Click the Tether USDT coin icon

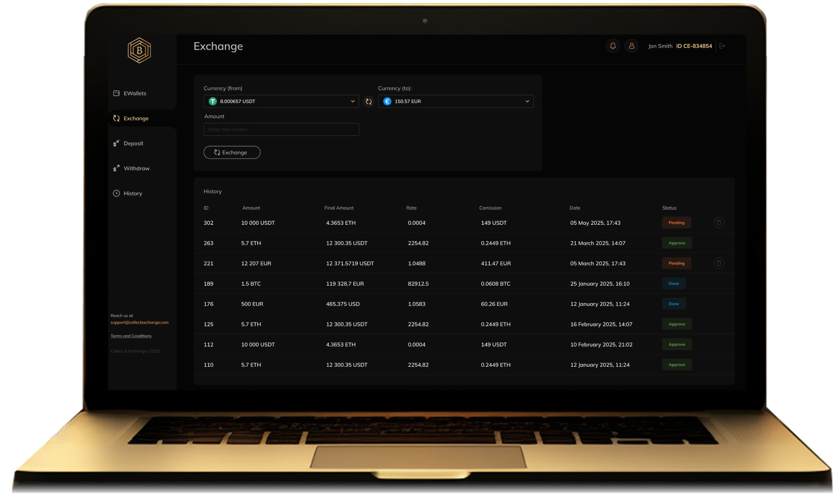point(213,101)
